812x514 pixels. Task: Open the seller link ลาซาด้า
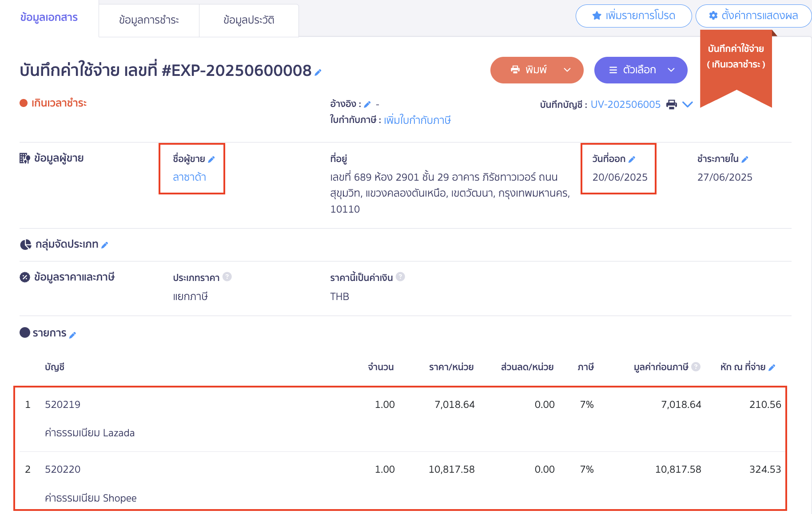pos(190,177)
